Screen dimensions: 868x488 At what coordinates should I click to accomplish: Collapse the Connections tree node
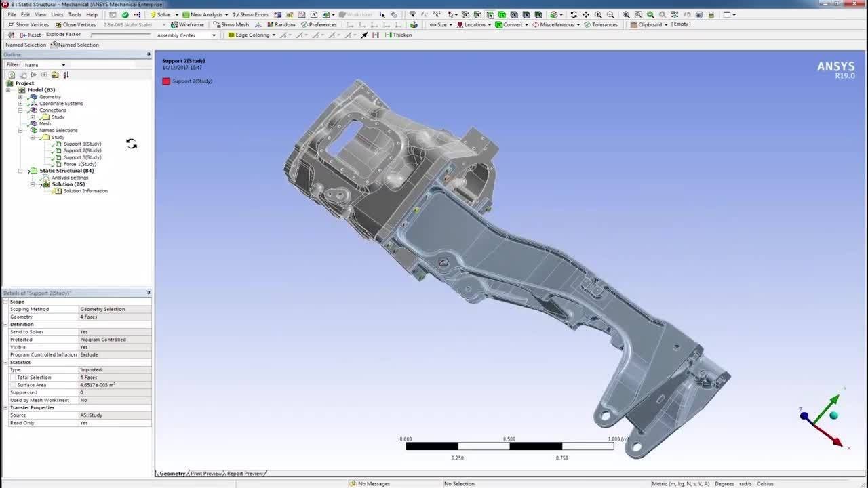(20, 110)
